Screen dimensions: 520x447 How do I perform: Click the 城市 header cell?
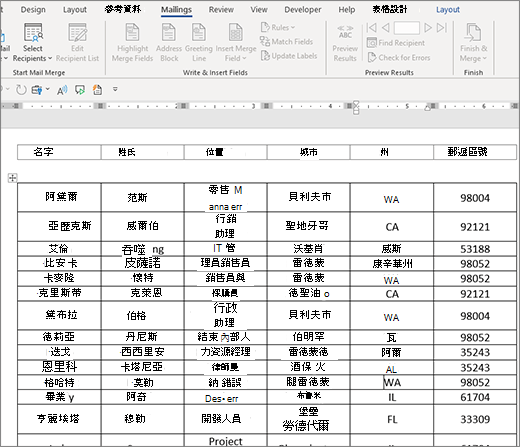coord(308,152)
